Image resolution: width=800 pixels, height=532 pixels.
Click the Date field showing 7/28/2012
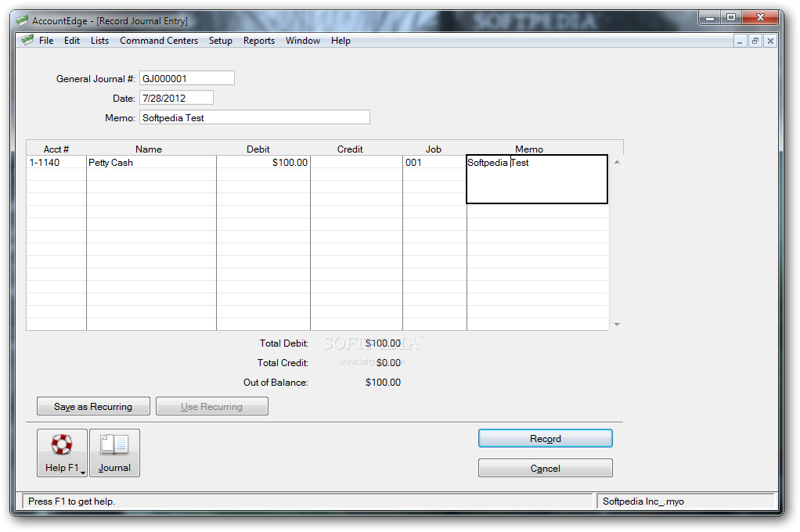[176, 98]
